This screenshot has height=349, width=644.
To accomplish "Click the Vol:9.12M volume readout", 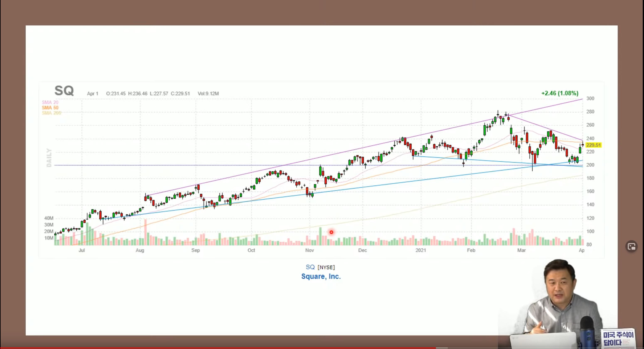I will click(208, 93).
